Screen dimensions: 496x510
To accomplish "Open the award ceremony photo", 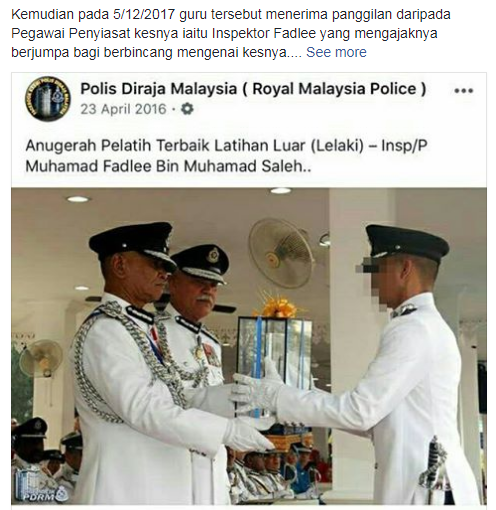I will (x=249, y=346).
